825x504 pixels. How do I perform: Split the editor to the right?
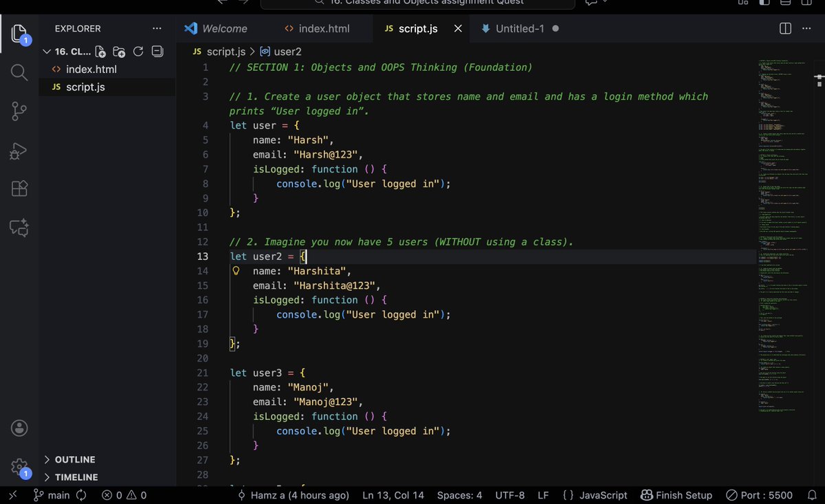point(786,28)
